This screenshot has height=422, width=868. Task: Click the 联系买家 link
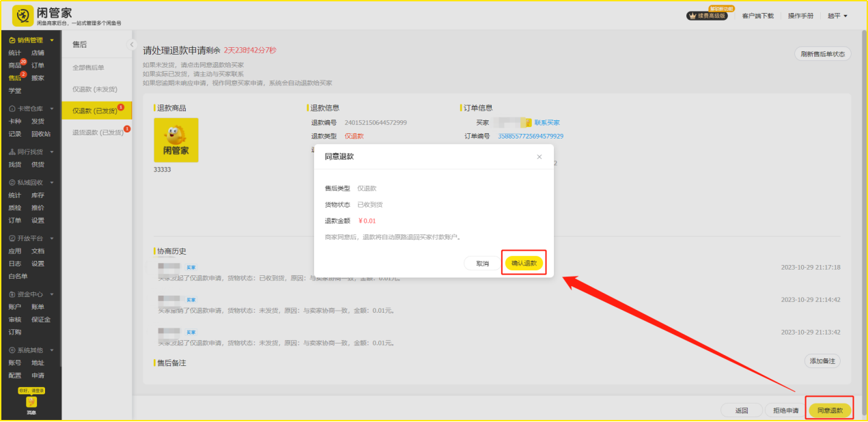[546, 123]
